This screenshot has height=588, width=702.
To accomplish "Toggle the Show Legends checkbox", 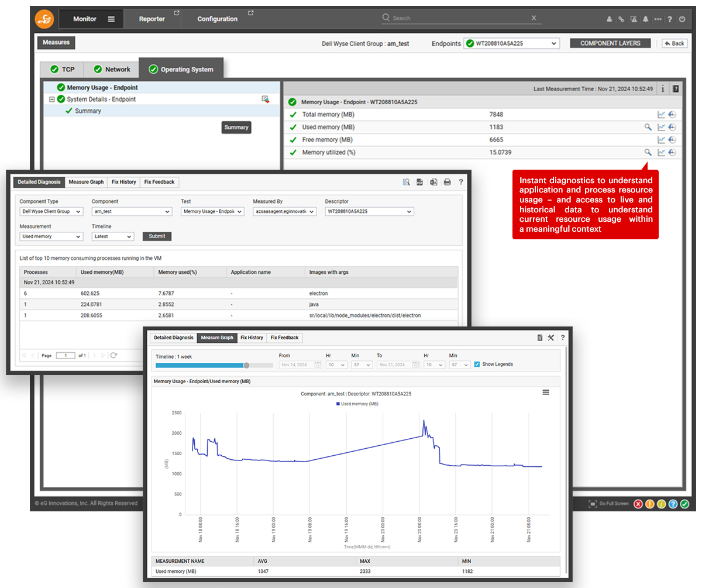I will tap(477, 364).
